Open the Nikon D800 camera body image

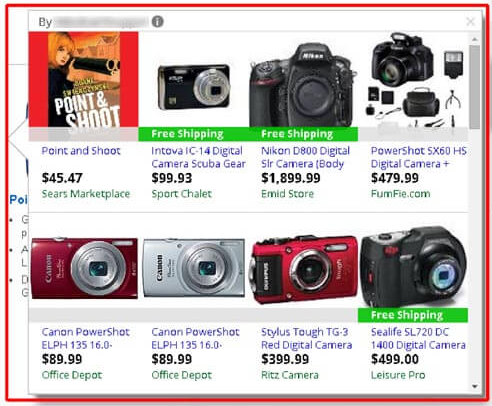click(303, 86)
